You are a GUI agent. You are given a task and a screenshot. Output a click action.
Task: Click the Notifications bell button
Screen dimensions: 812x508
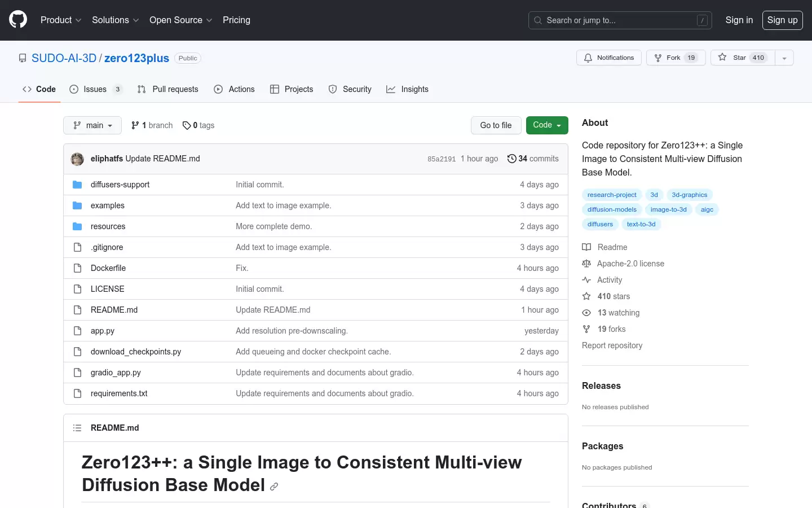609,58
